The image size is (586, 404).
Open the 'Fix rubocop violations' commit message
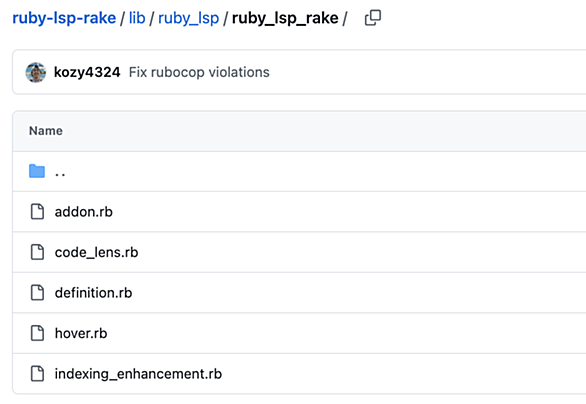[x=199, y=72]
